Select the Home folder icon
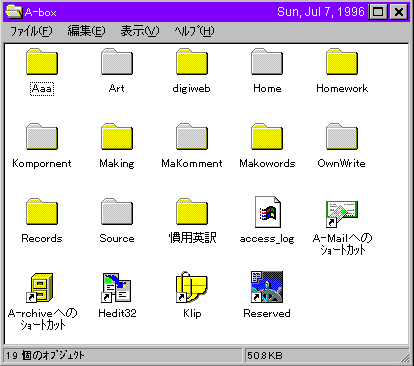414x366 pixels. point(267,62)
